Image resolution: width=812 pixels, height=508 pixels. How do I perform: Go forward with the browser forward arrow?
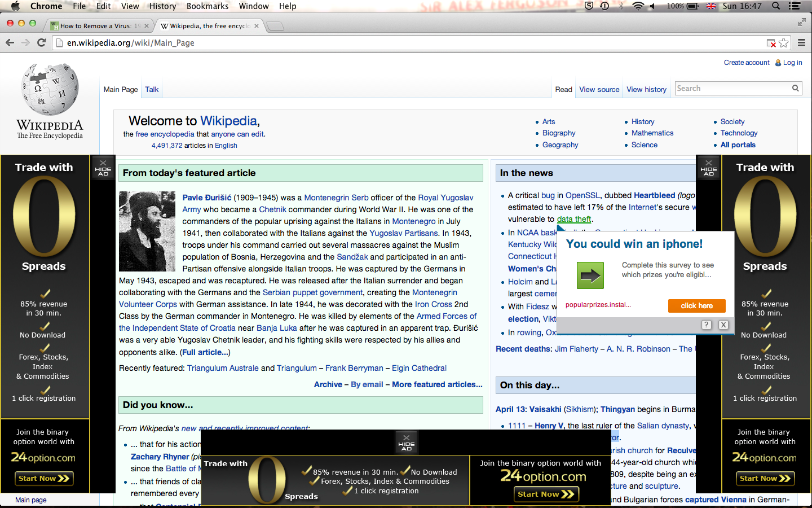tap(25, 43)
